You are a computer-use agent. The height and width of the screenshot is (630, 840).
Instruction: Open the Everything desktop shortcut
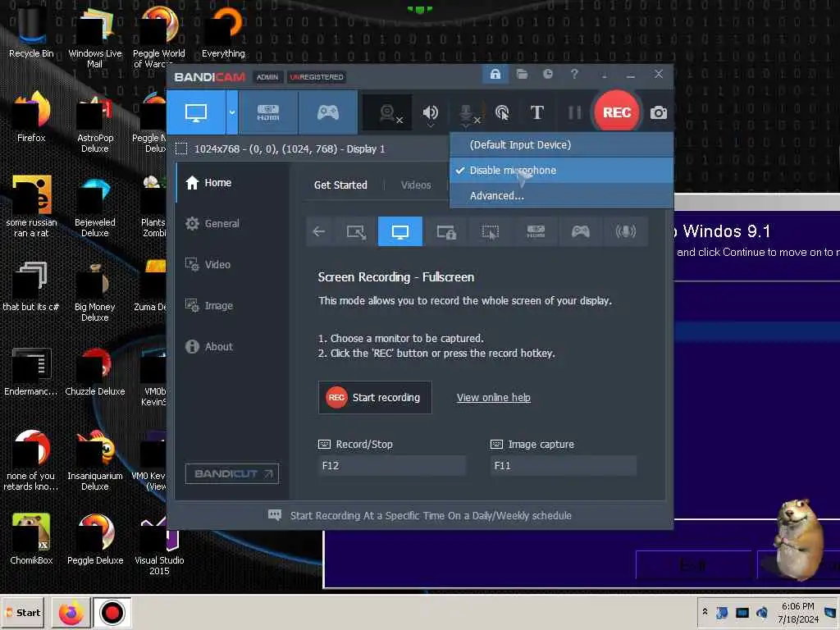click(223, 33)
